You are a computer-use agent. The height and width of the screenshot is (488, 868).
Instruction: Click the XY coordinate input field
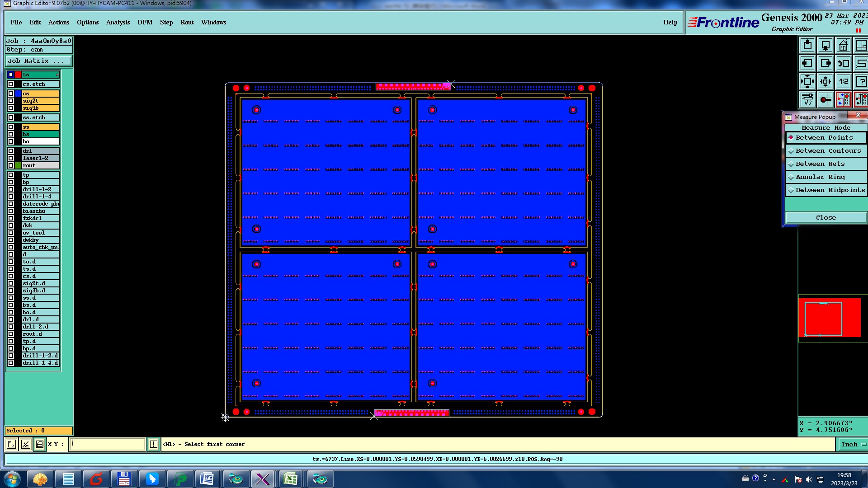pos(108,444)
